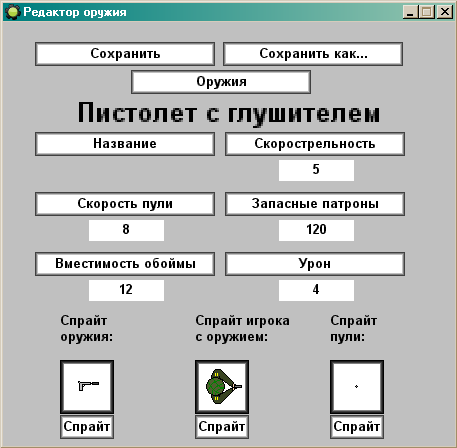The height and width of the screenshot is (448, 457).
Task: Click the Спрайт button under bullet sprite
Action: (357, 427)
